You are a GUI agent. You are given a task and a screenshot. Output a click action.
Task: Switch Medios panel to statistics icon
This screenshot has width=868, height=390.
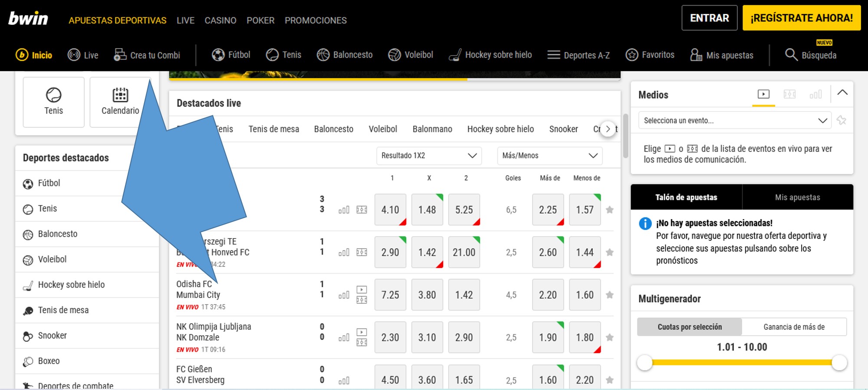point(815,94)
